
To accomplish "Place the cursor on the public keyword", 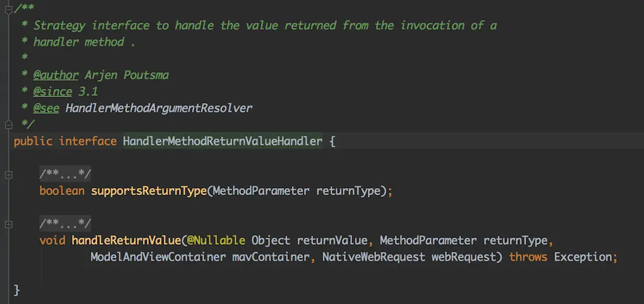I will (33, 141).
